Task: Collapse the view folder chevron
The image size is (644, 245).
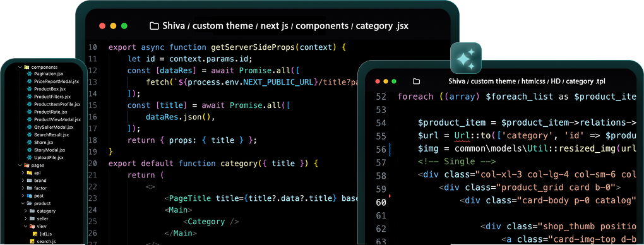Action: (x=26, y=226)
